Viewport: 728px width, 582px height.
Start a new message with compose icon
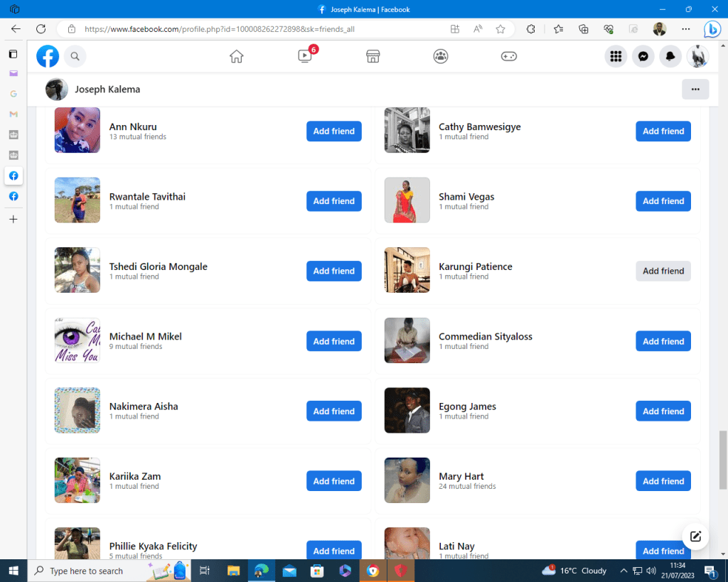[695, 537]
